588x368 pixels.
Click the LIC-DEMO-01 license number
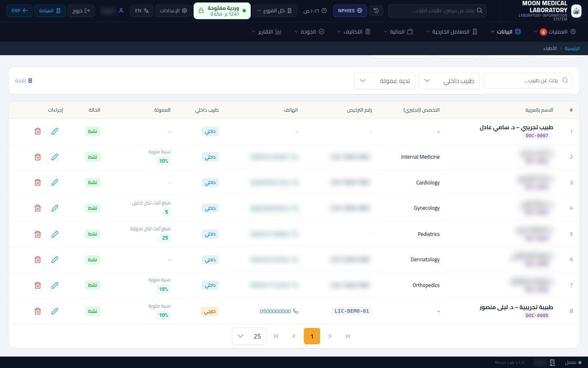coord(352,311)
